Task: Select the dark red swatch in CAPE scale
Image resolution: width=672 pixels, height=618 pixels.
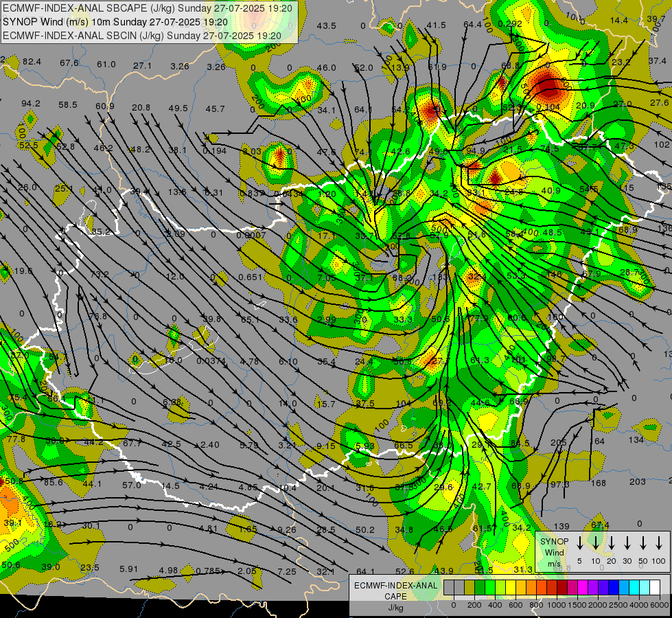Action: [563, 588]
